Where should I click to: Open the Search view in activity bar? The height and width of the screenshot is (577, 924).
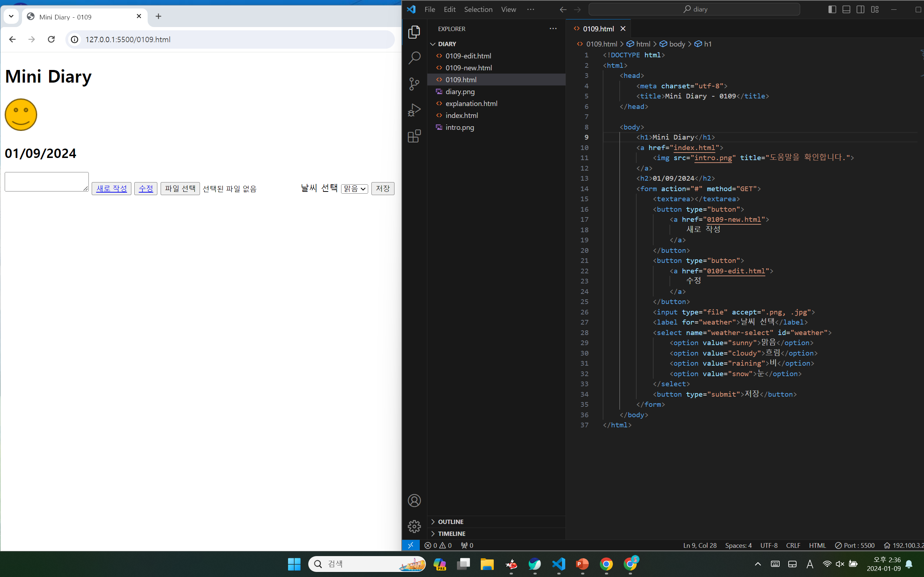click(x=414, y=58)
